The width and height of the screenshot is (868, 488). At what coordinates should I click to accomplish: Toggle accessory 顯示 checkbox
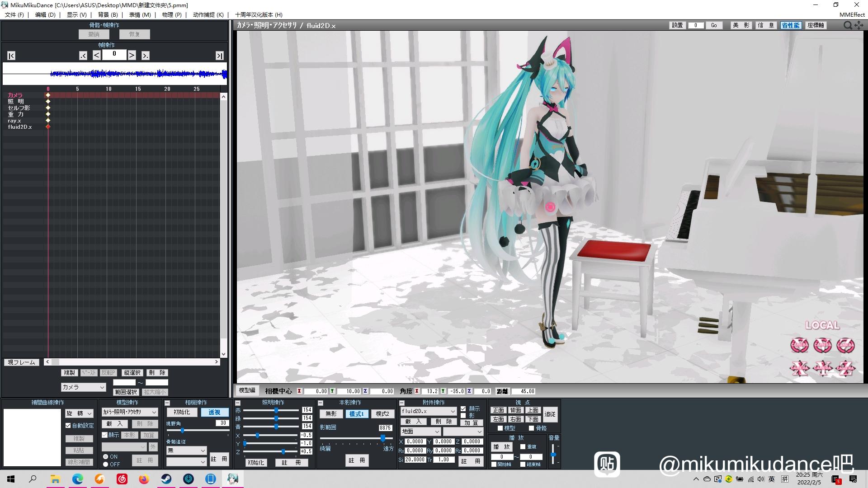coord(463,409)
